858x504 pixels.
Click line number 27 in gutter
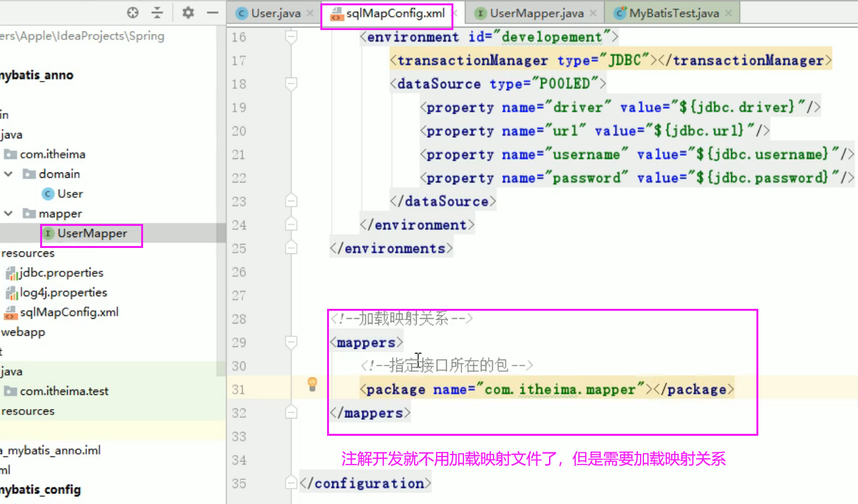[239, 295]
